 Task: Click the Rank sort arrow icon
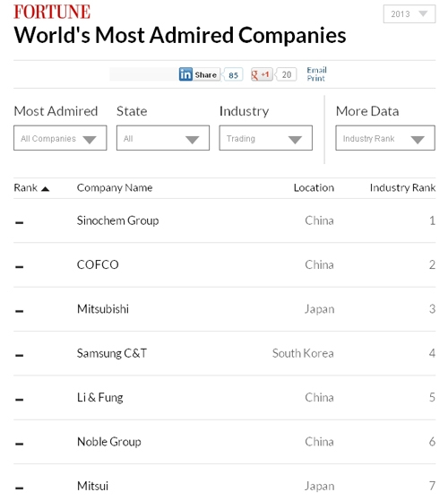[46, 189]
